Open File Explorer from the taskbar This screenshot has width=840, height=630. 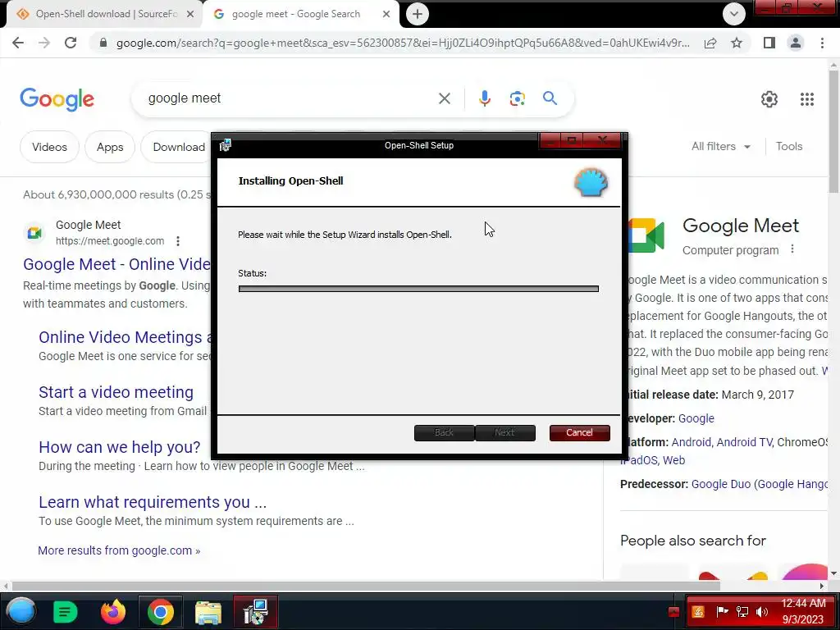pos(208,612)
